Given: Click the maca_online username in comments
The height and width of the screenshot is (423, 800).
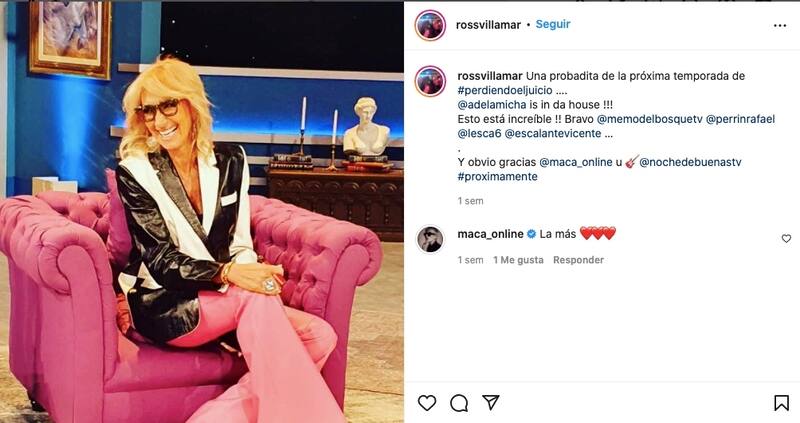Looking at the screenshot, I should [x=490, y=234].
